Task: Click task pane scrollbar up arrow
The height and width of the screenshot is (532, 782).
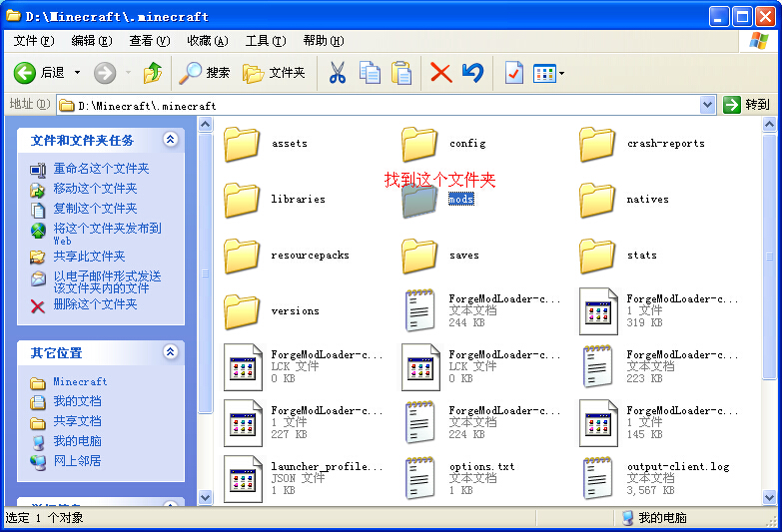Action: [205, 124]
